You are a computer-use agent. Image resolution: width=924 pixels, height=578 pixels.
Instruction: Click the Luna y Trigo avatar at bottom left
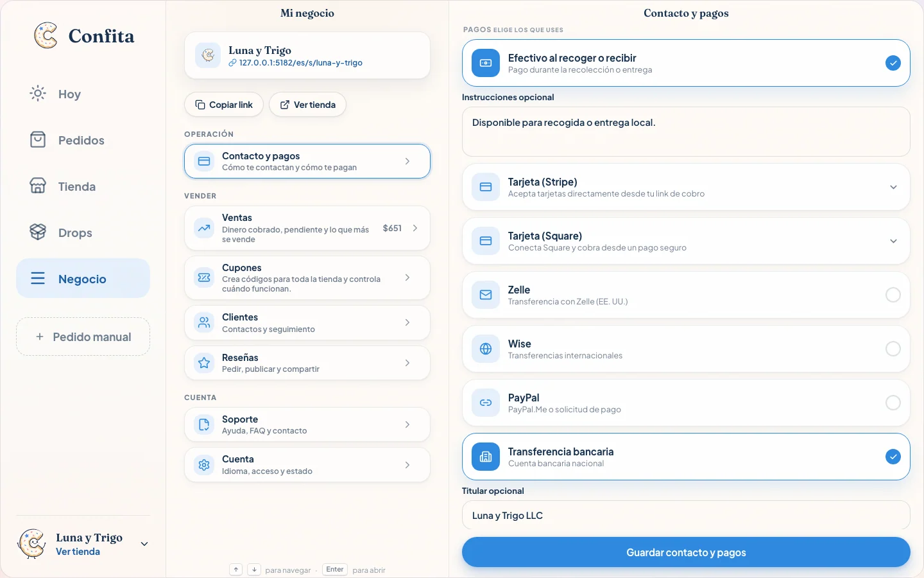coord(31,544)
